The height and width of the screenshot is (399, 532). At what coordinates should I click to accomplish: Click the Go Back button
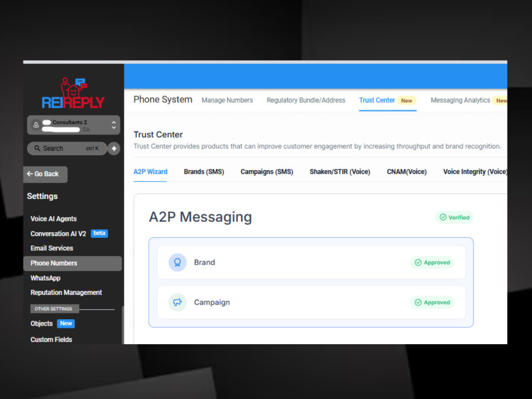click(x=45, y=174)
